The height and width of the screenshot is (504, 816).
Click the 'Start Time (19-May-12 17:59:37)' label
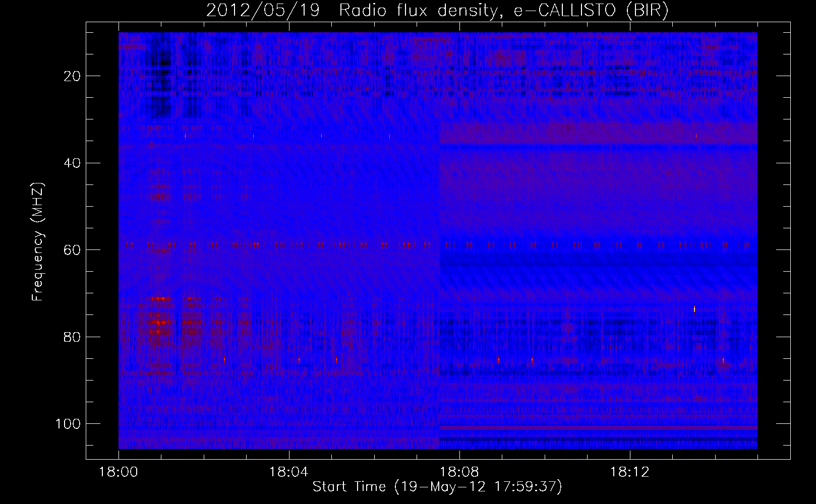tap(437, 487)
